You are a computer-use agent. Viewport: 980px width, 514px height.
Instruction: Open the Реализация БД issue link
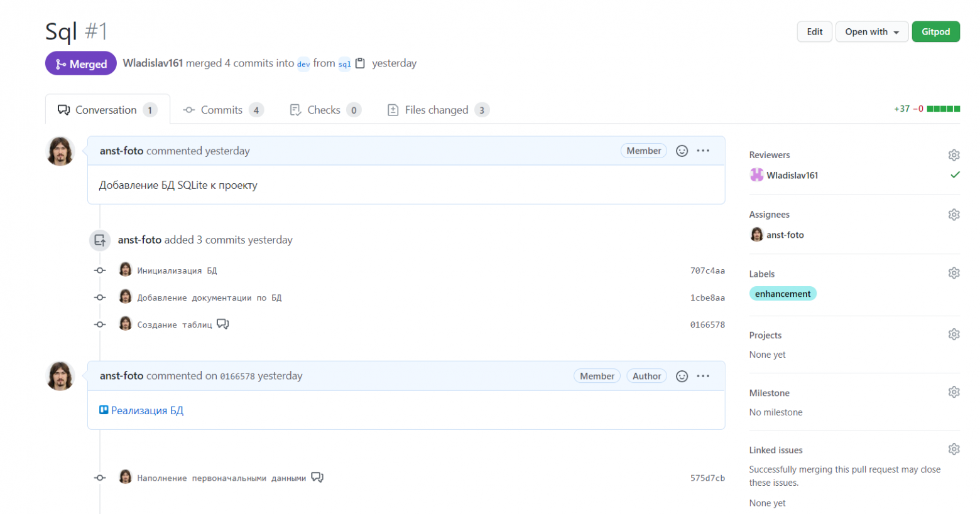tap(146, 409)
